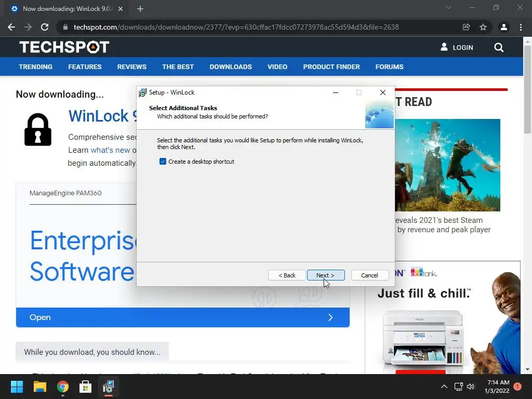Screen dimensions: 532x399
Task: Click the WinLock setup taskbar icon
Action: (109, 387)
